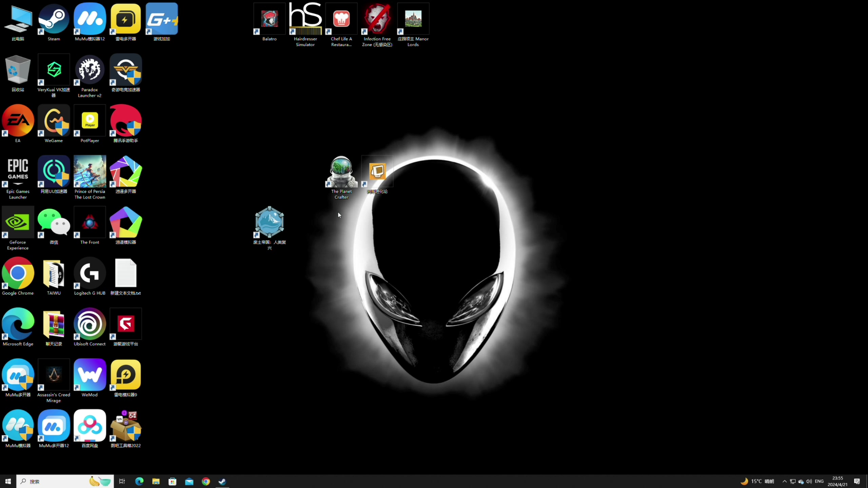Select the Steam desktop shortcut
This screenshot has width=868, height=488.
point(54,22)
